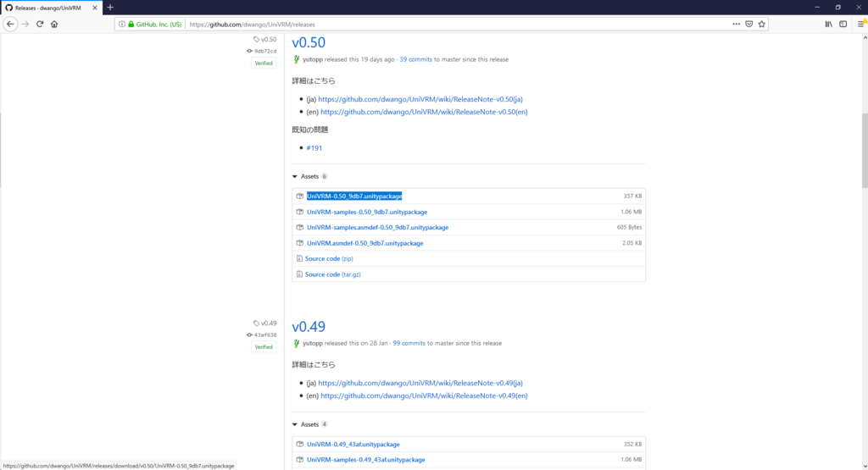Open the browser home page
868x470 pixels.
tap(54, 25)
